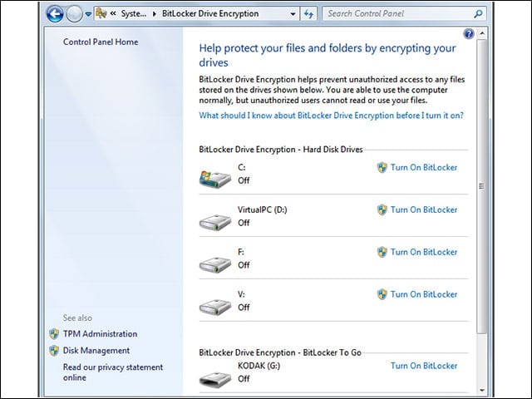Viewport: 532px width, 399px height.
Task: Open TPM Administration link
Action: [100, 334]
